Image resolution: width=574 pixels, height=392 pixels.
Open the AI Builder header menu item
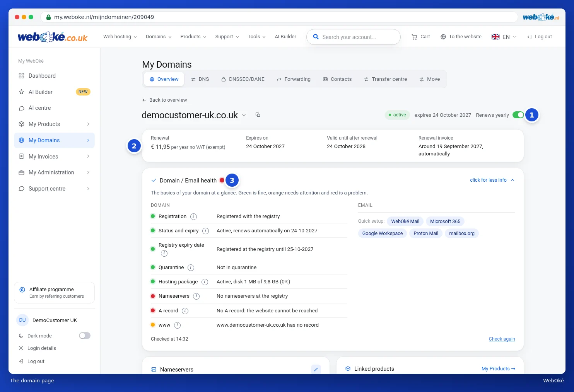click(285, 37)
